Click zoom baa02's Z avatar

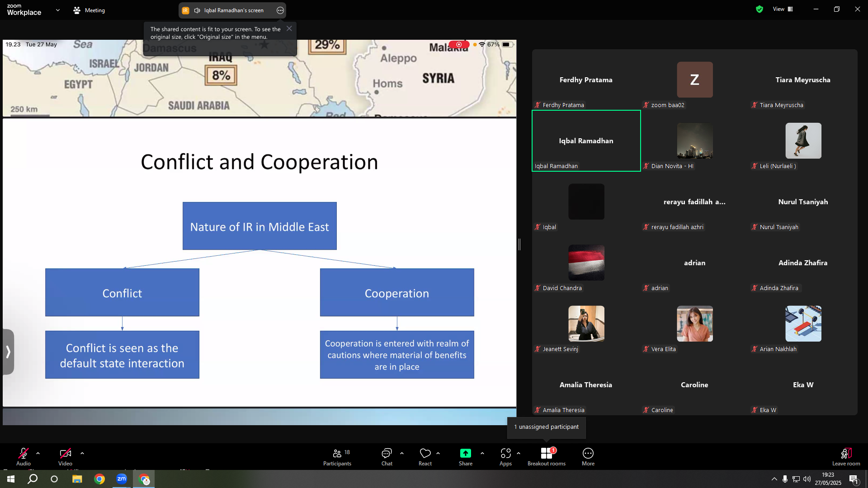(x=695, y=80)
